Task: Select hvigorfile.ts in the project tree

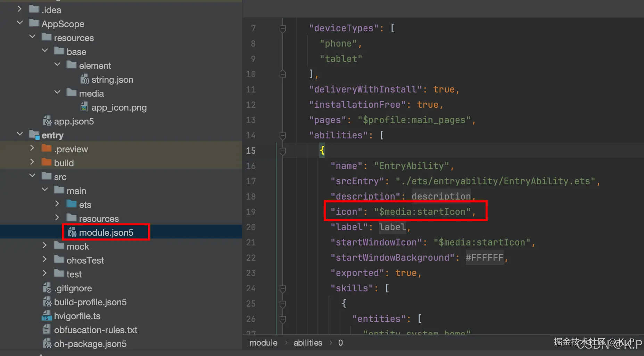Action: click(x=77, y=316)
